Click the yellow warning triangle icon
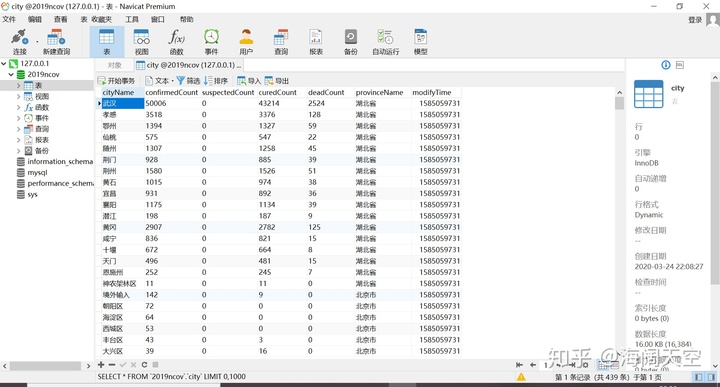The image size is (720, 387). coord(521,377)
